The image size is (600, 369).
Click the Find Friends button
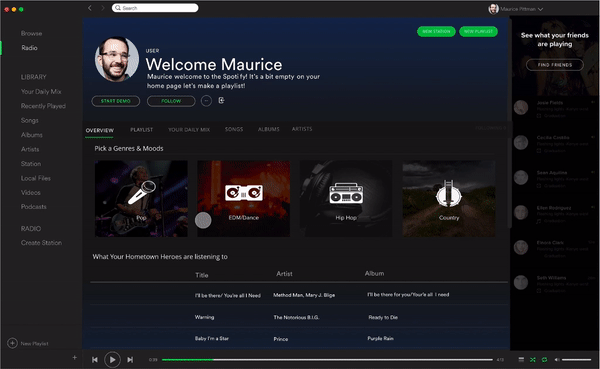click(x=555, y=65)
